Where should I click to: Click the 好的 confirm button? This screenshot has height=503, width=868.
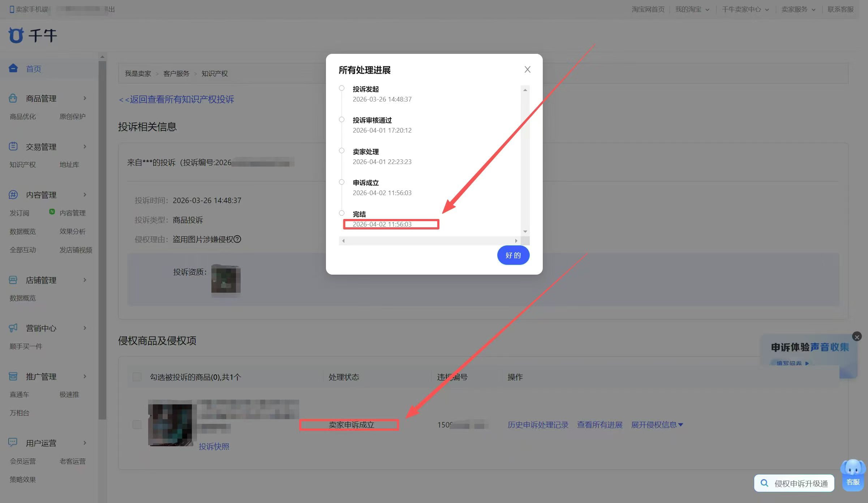pos(513,255)
